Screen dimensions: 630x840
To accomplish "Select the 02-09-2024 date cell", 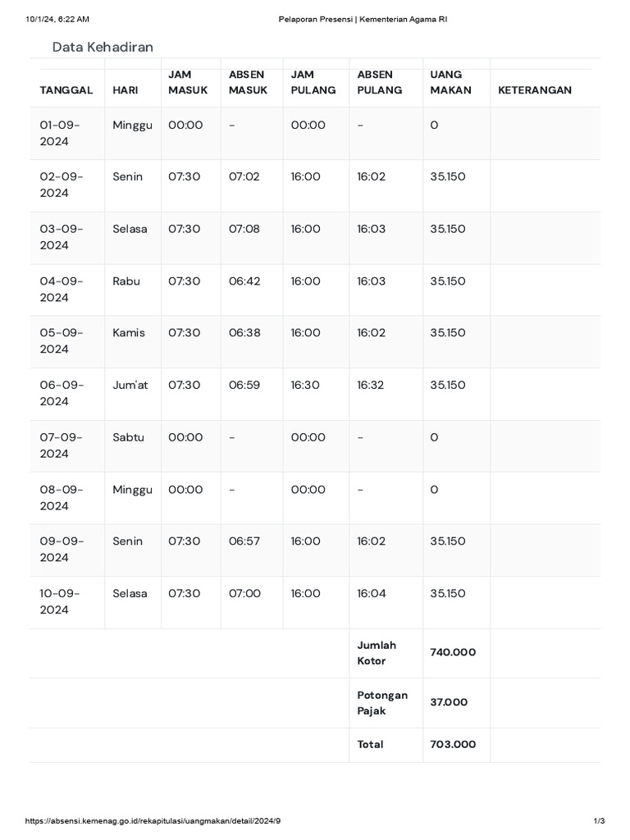I will point(62,185).
